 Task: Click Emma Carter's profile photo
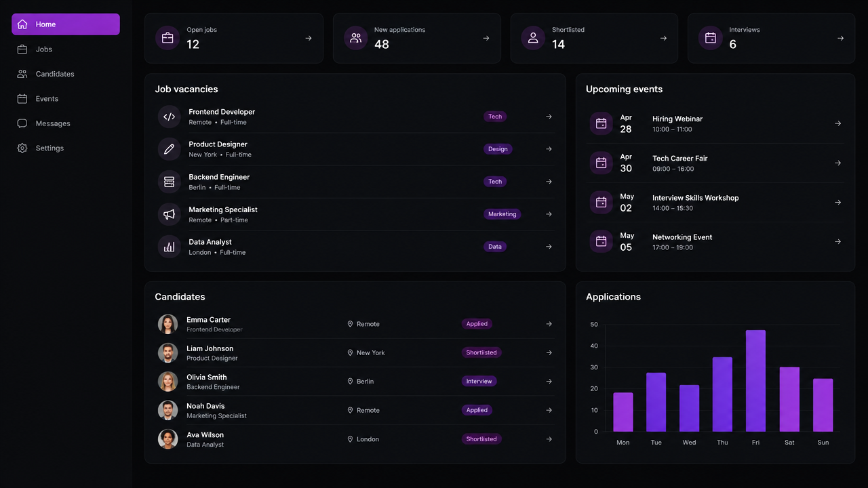pos(167,324)
